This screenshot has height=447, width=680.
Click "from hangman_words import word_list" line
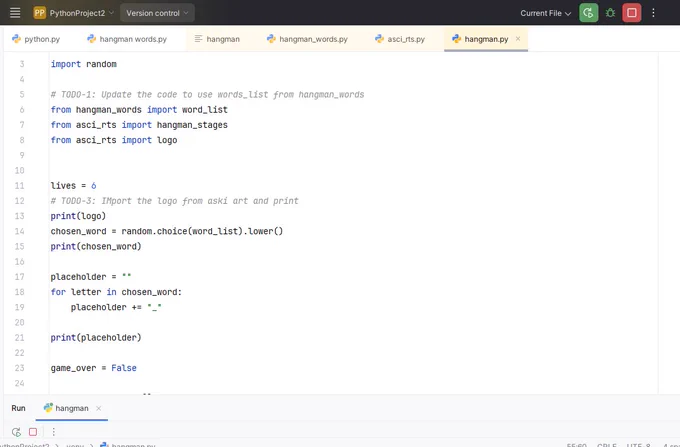139,110
